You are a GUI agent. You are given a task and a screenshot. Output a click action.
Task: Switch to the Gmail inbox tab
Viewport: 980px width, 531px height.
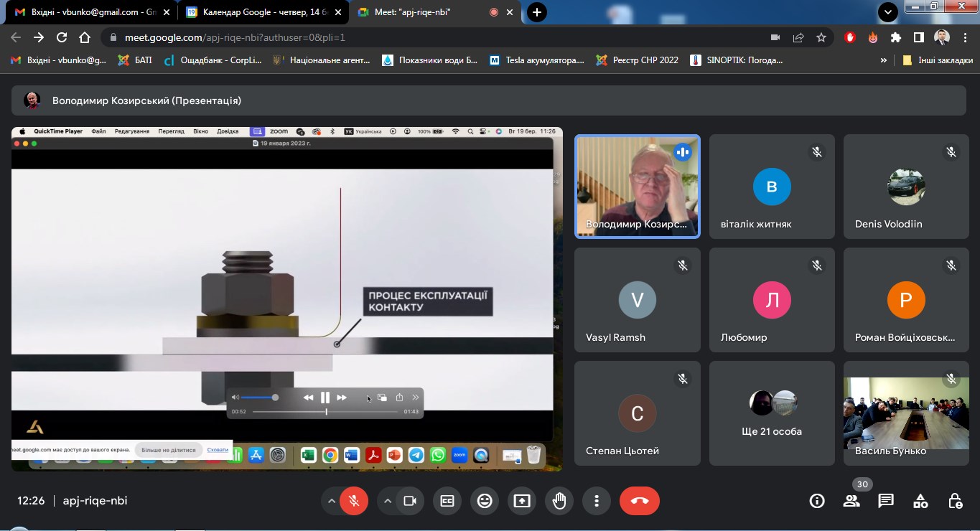(x=91, y=12)
